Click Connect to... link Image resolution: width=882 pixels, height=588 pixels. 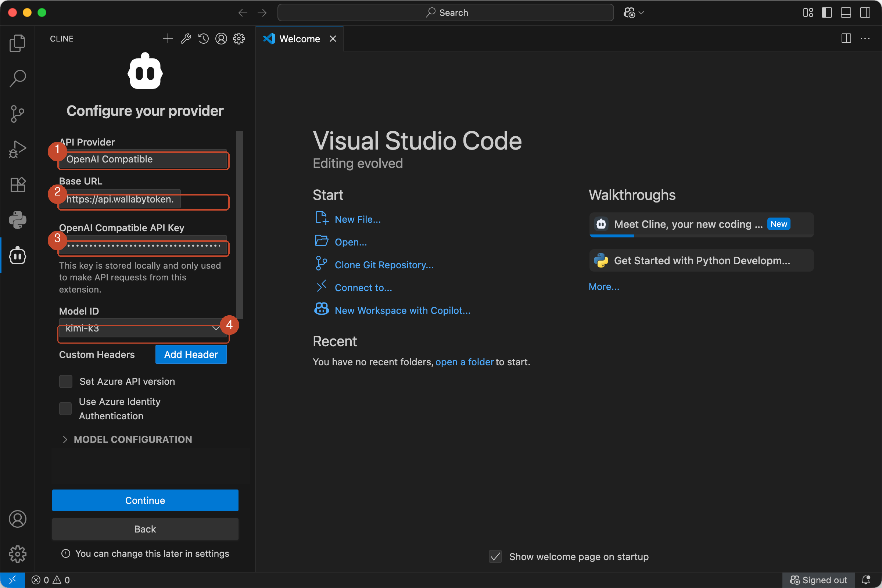pos(363,288)
